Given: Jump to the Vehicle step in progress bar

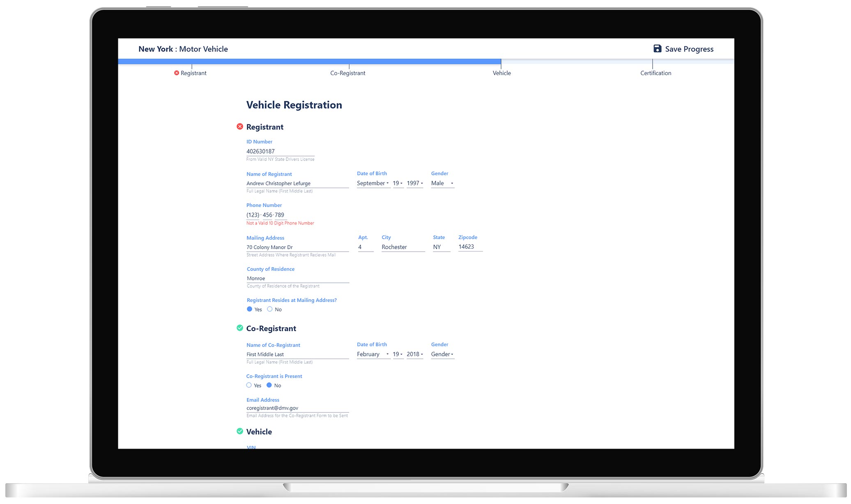Looking at the screenshot, I should 501,73.
